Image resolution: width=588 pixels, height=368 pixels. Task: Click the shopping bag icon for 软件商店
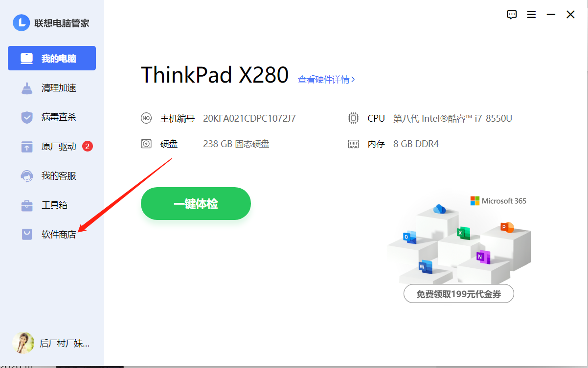pyautogui.click(x=27, y=235)
